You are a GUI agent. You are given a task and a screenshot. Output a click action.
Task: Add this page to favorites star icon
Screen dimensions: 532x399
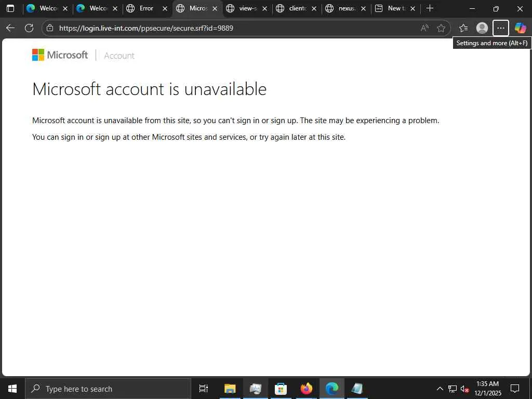tap(441, 28)
